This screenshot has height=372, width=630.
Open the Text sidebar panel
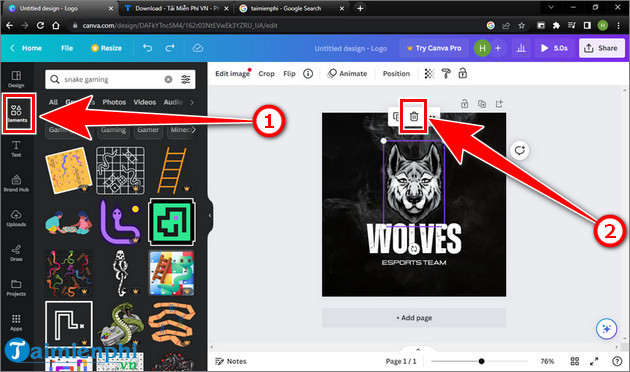[16, 149]
